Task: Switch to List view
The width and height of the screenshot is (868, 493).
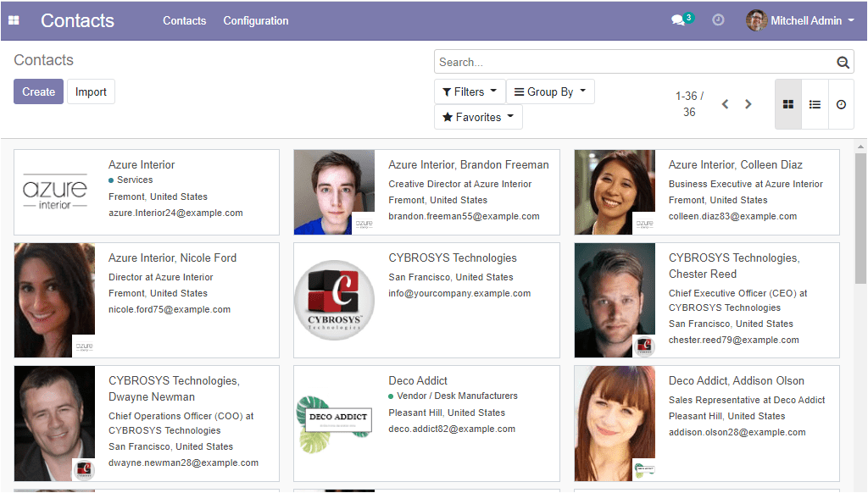Action: tap(815, 104)
